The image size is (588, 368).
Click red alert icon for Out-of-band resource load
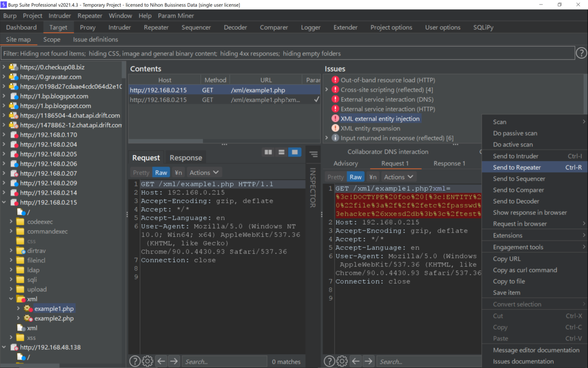click(x=335, y=80)
